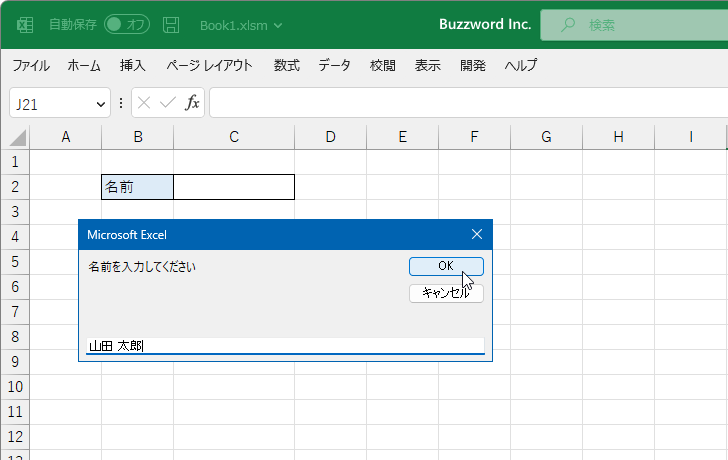Click the Save floppy disk icon
Viewport: 728px width, 460px height.
pyautogui.click(x=171, y=25)
